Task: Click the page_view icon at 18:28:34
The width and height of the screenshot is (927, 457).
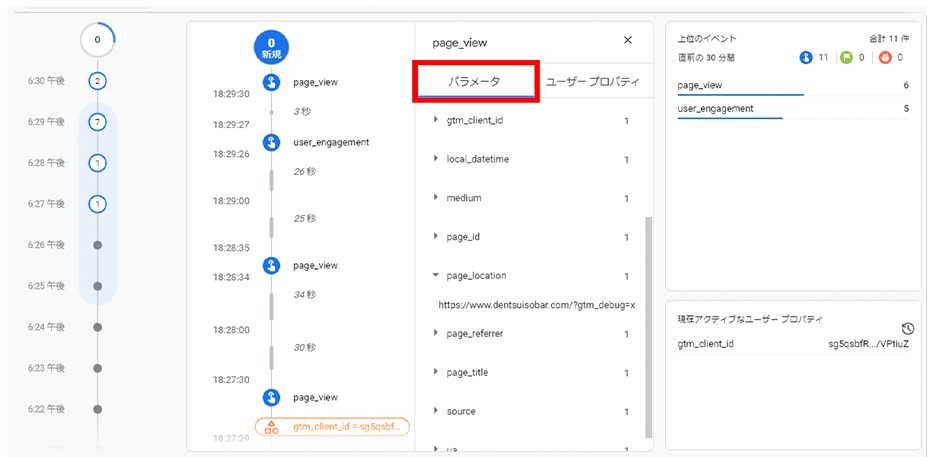Action: (271, 266)
